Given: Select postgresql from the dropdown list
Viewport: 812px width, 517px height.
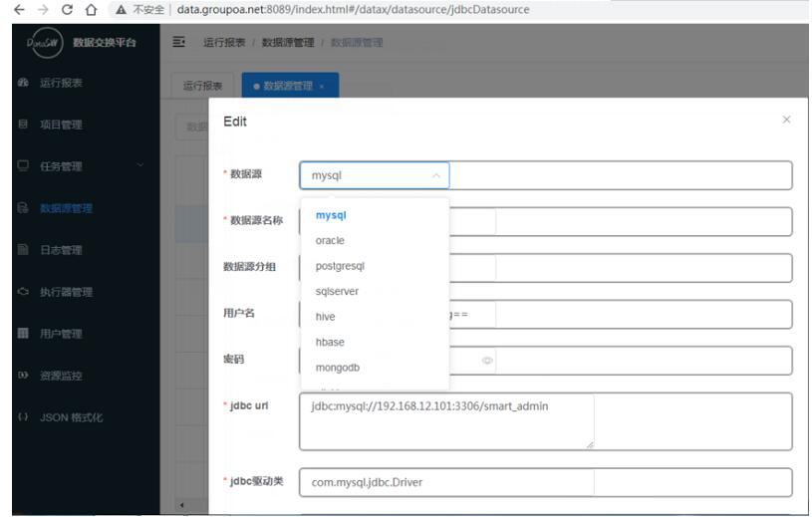Looking at the screenshot, I should (375, 266).
